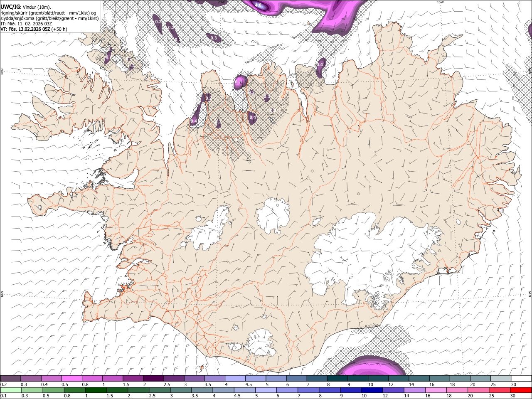Pick the dark teal 8–9 snow swatch
The width and height of the screenshot is (532, 399).
coord(337,379)
